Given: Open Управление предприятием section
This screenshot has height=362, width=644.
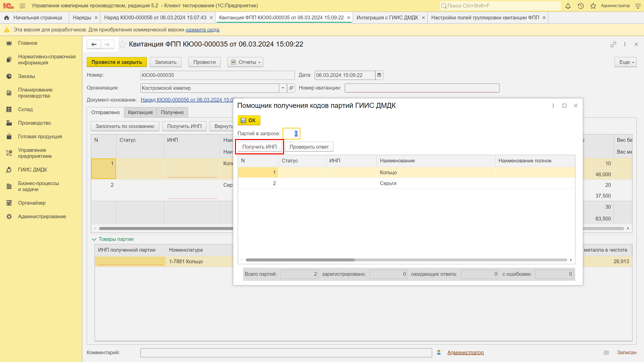Looking at the screenshot, I should point(35,153).
